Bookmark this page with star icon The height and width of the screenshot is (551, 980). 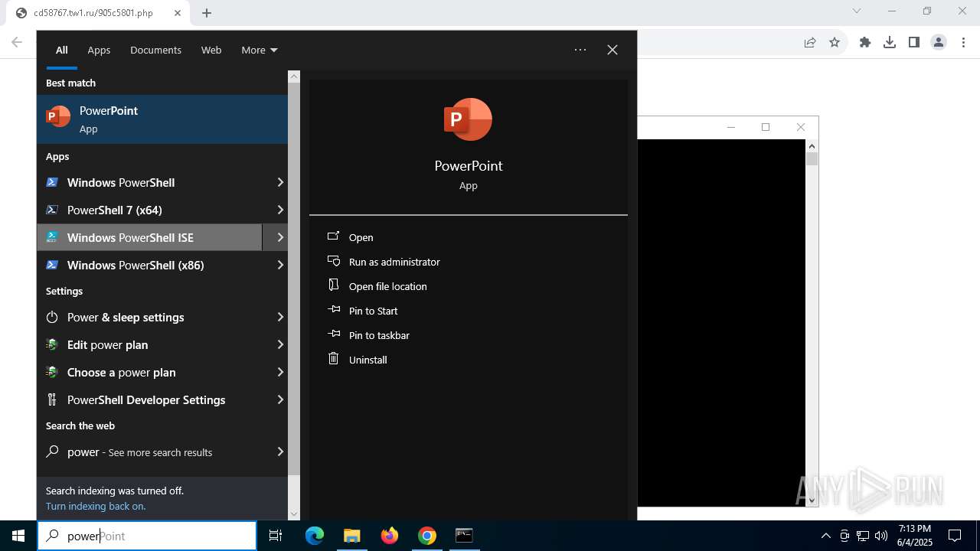coord(835,42)
